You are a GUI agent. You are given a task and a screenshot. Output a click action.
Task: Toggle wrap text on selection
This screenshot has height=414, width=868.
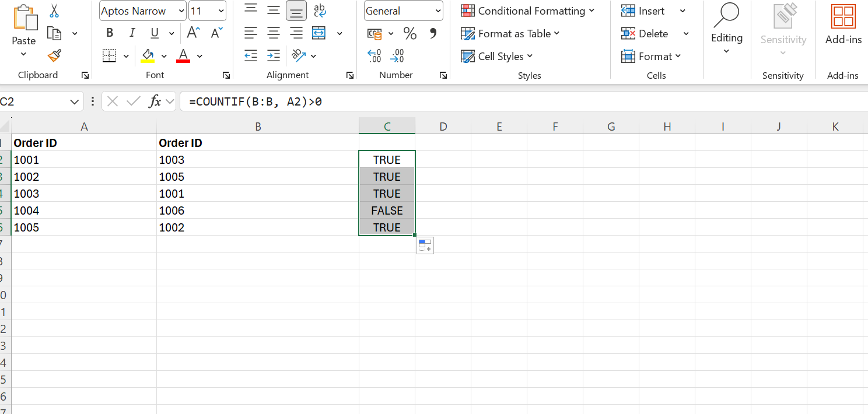[318, 10]
